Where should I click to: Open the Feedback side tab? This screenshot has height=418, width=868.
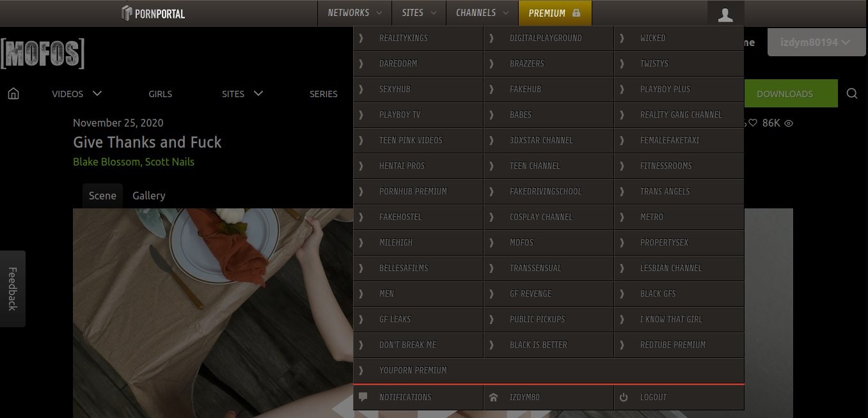click(12, 289)
